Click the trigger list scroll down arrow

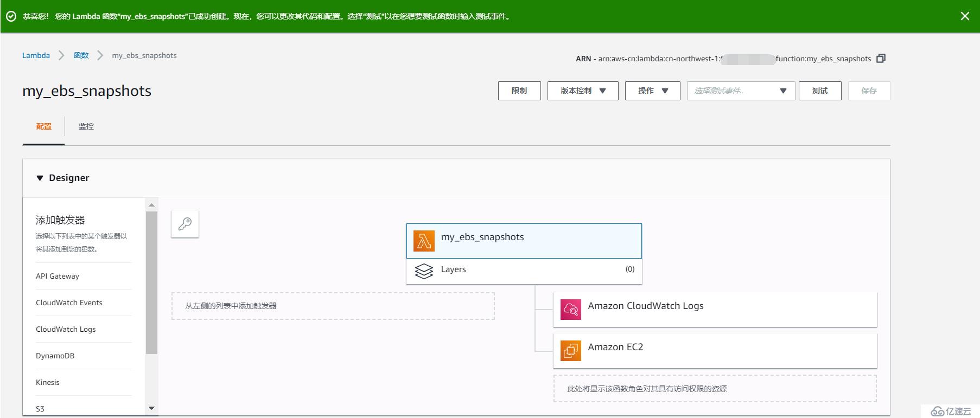151,408
